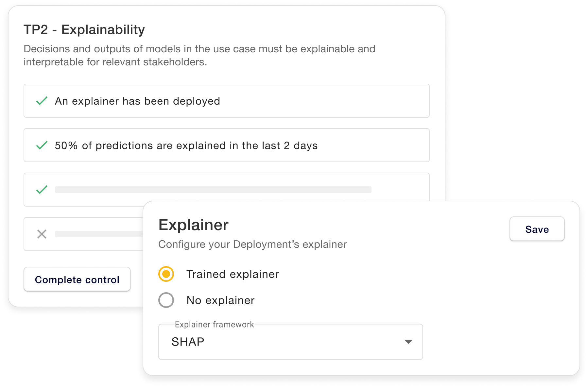
Task: Select the Trained explainer radio button
Action: [x=166, y=274]
